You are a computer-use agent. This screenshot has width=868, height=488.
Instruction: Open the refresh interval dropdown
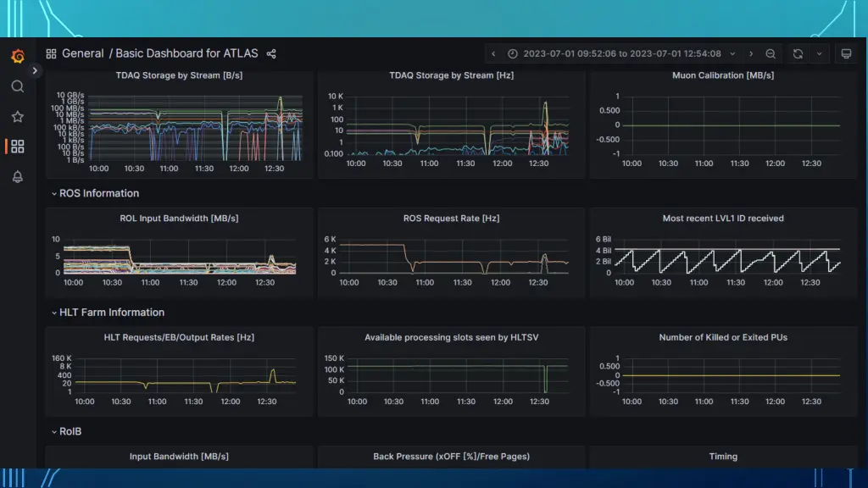pyautogui.click(x=820, y=53)
